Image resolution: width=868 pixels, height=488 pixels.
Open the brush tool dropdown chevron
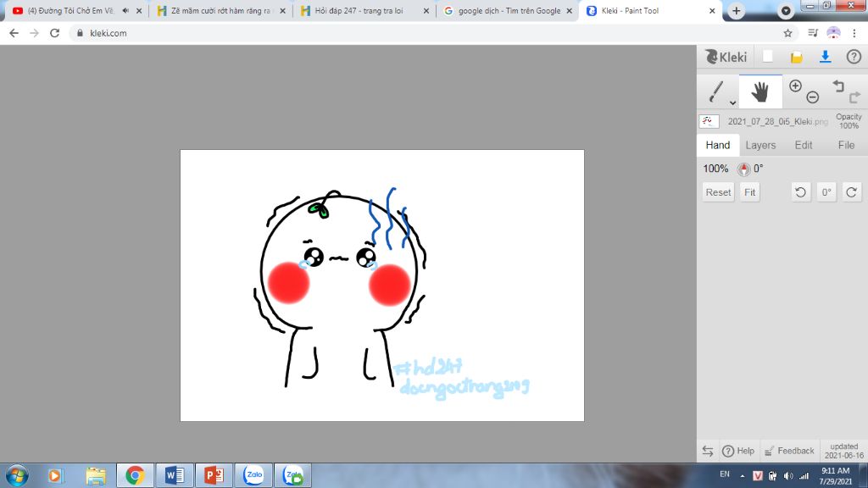pos(732,103)
